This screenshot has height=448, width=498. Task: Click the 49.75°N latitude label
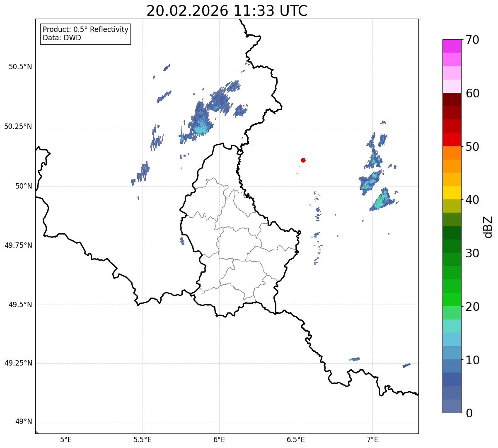click(18, 245)
